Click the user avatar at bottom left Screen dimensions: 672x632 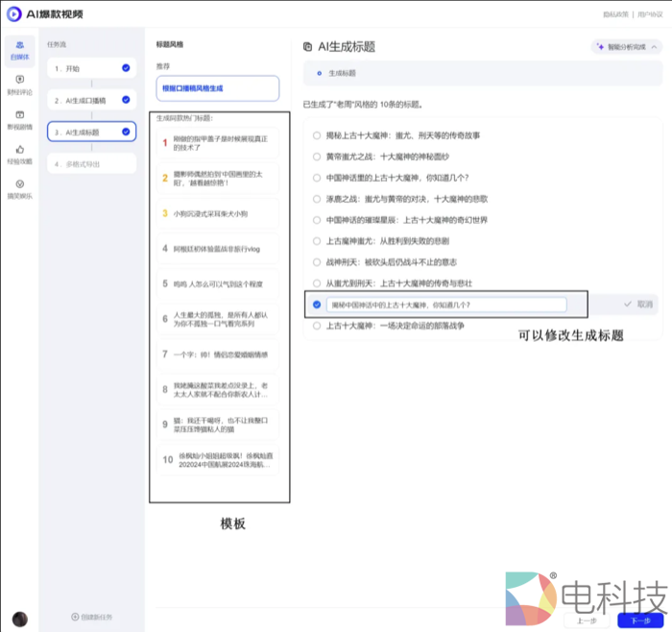(x=19, y=618)
